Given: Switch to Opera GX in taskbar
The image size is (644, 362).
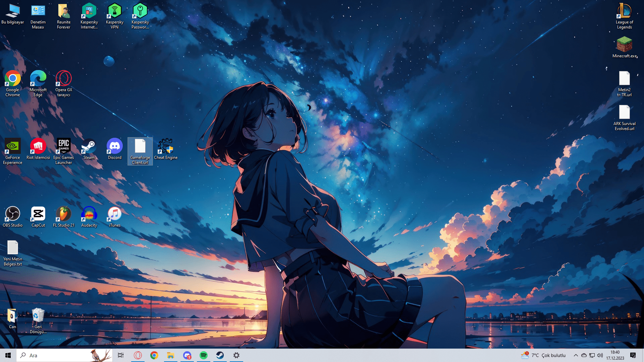Looking at the screenshot, I should coord(138,355).
